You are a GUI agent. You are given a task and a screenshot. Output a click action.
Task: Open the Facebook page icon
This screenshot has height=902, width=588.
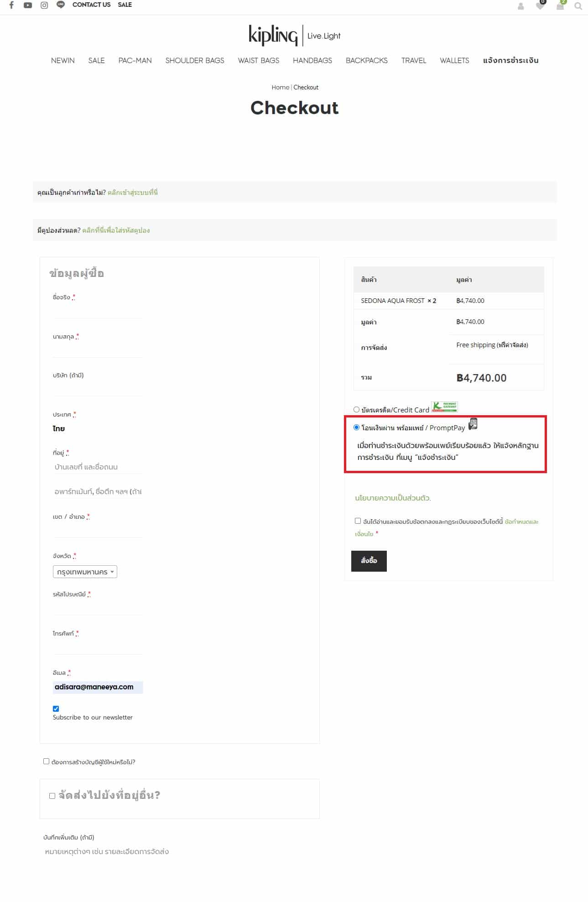pyautogui.click(x=11, y=5)
